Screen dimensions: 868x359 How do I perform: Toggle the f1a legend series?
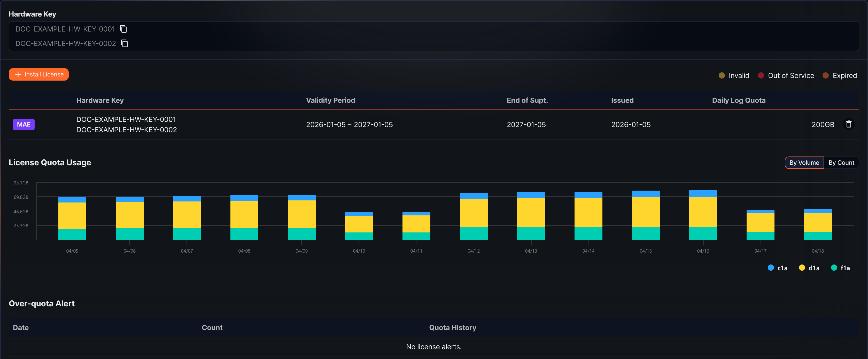click(x=840, y=268)
